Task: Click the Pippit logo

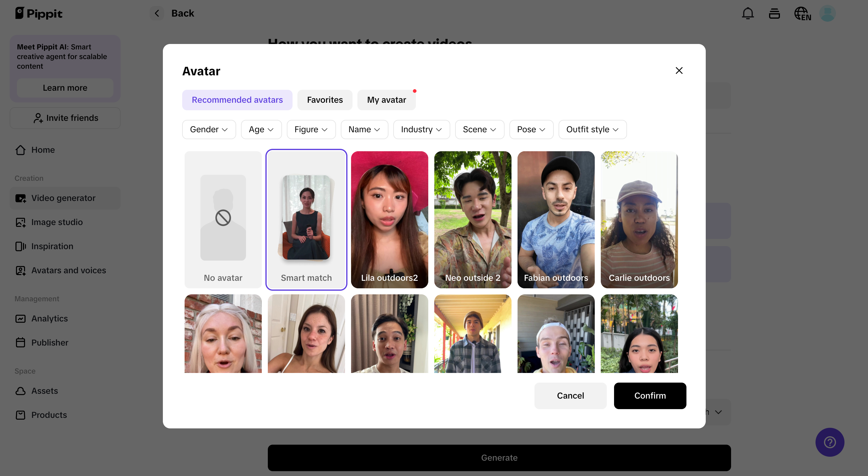Action: point(39,13)
